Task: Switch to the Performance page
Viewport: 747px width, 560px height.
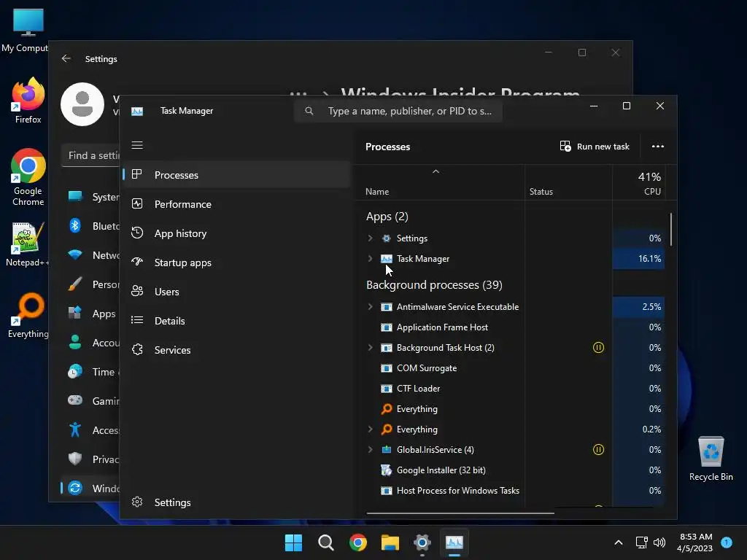Action: 237,204
